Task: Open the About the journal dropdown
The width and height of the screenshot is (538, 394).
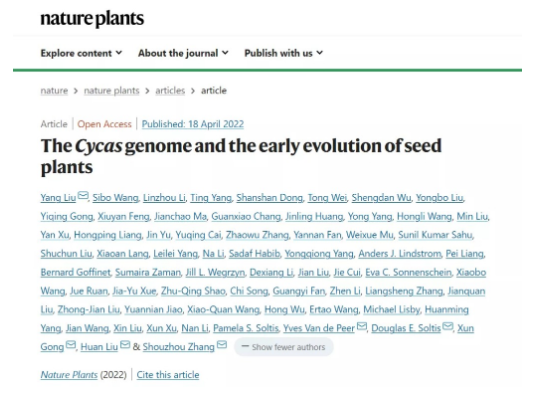Action: pos(183,53)
